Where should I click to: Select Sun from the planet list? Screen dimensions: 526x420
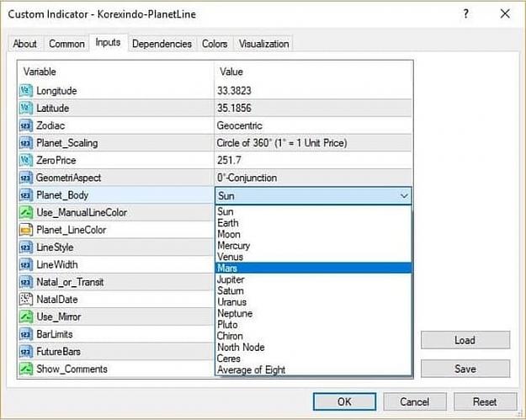(x=313, y=211)
